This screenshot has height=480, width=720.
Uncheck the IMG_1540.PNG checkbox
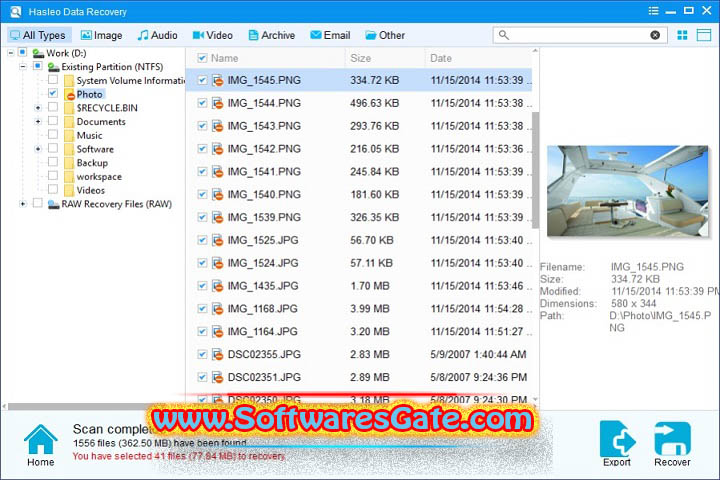click(202, 194)
